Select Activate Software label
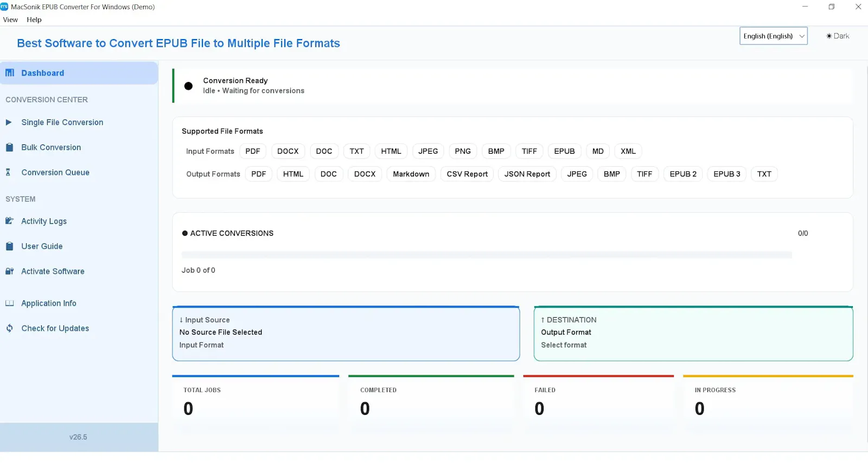Screen dimensions: 868x467 click(x=53, y=271)
